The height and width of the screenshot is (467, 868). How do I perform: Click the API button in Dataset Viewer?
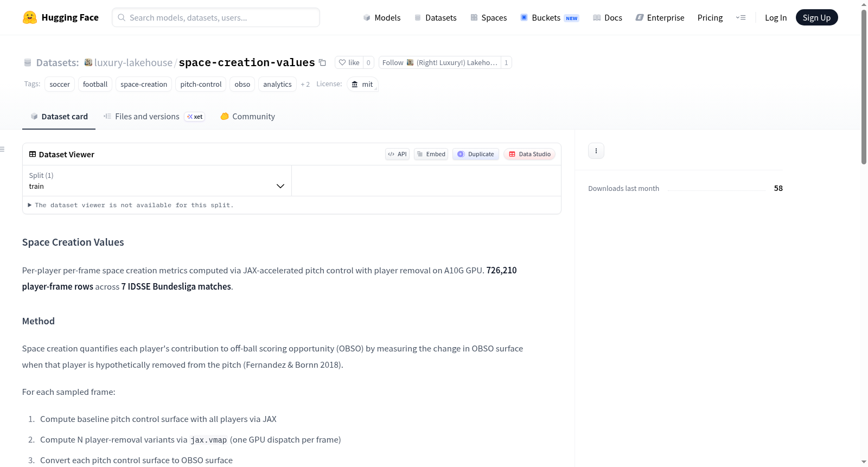pos(397,154)
